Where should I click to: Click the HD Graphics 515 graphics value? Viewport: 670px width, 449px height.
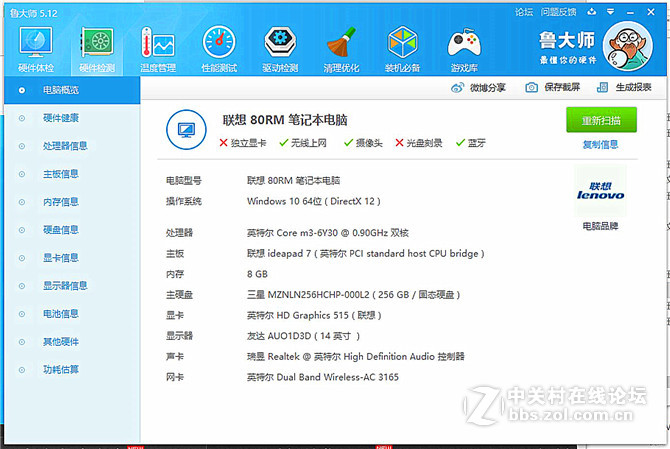(314, 316)
